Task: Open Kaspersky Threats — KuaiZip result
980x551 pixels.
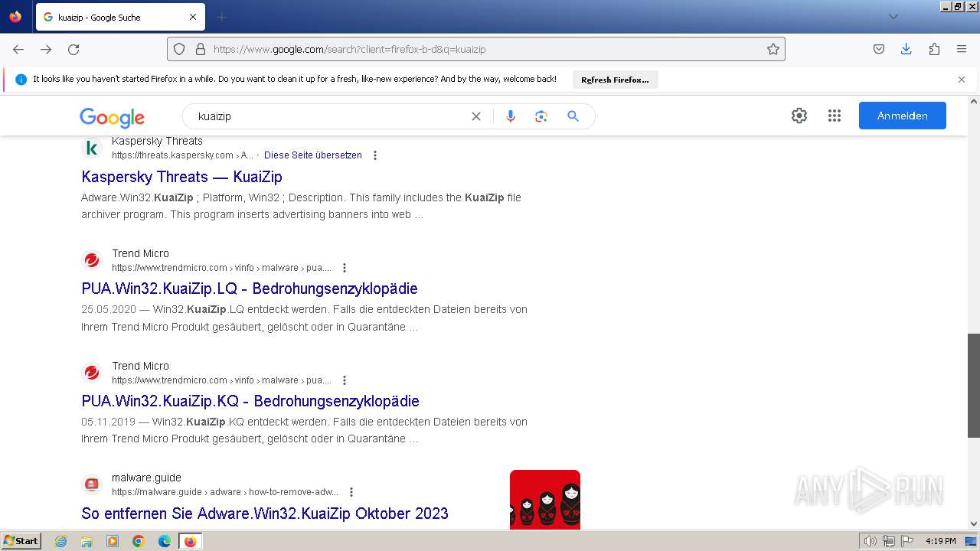Action: (182, 177)
